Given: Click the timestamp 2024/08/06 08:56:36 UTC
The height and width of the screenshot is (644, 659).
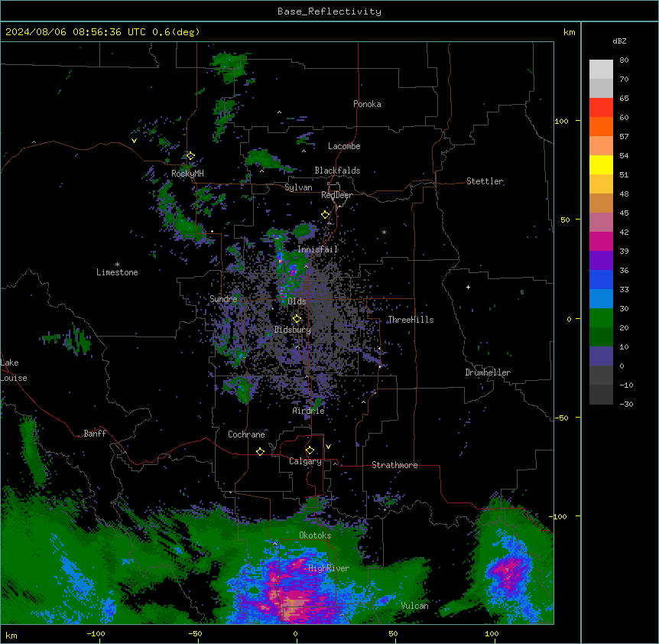Looking at the screenshot, I should coord(75,32).
